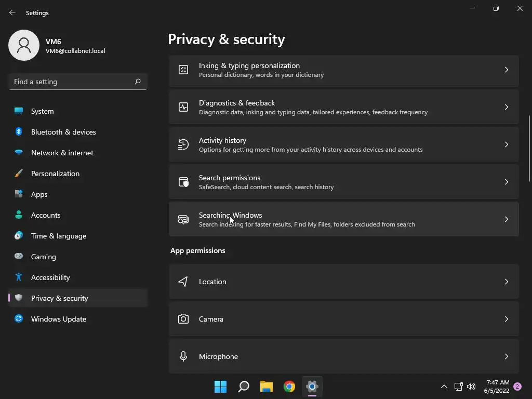Click the Camera icon in App permissions

coord(183,319)
